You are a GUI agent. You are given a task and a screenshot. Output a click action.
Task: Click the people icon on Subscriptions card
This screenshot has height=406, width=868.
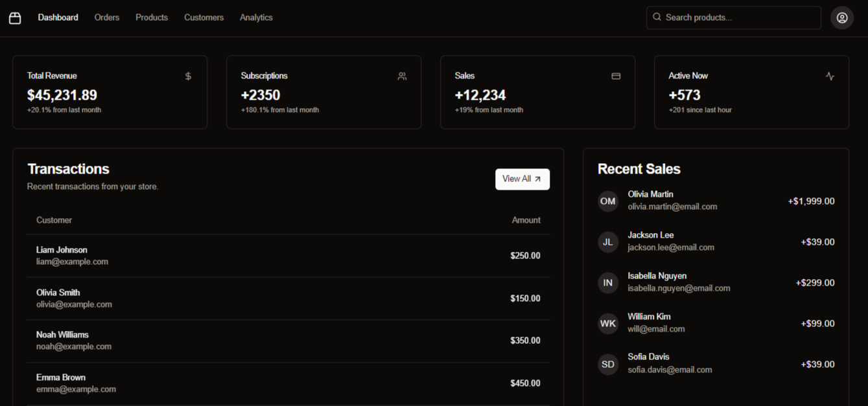(x=402, y=76)
